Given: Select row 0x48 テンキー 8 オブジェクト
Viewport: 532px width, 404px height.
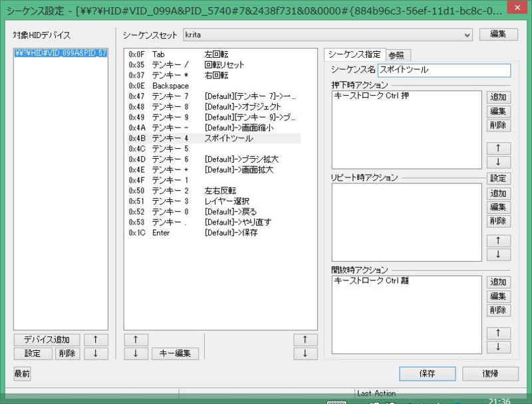Looking at the screenshot, I should 213,107.
